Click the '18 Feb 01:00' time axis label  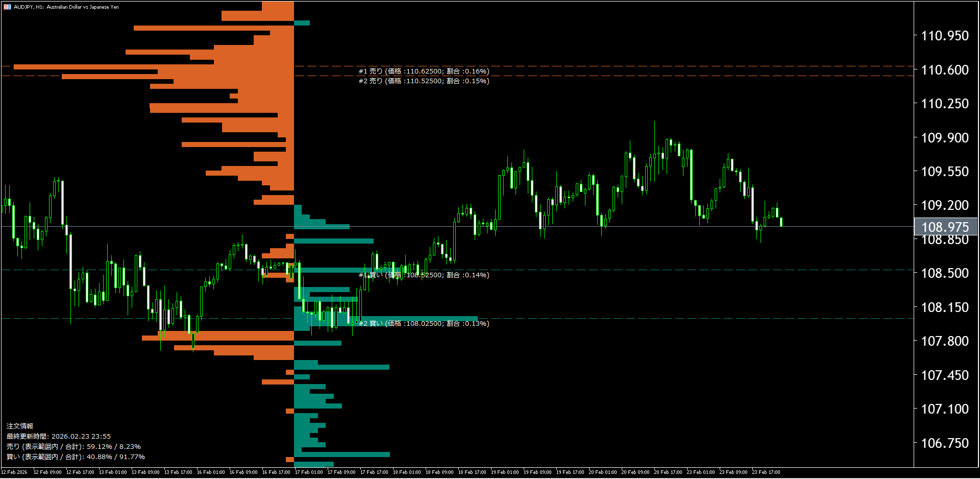(x=407, y=472)
